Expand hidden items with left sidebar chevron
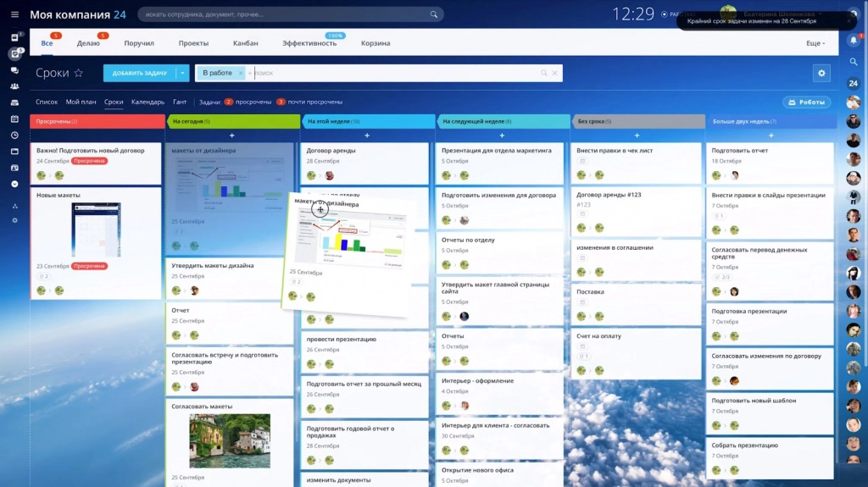Viewport: 868px width, 487px height. point(14,184)
